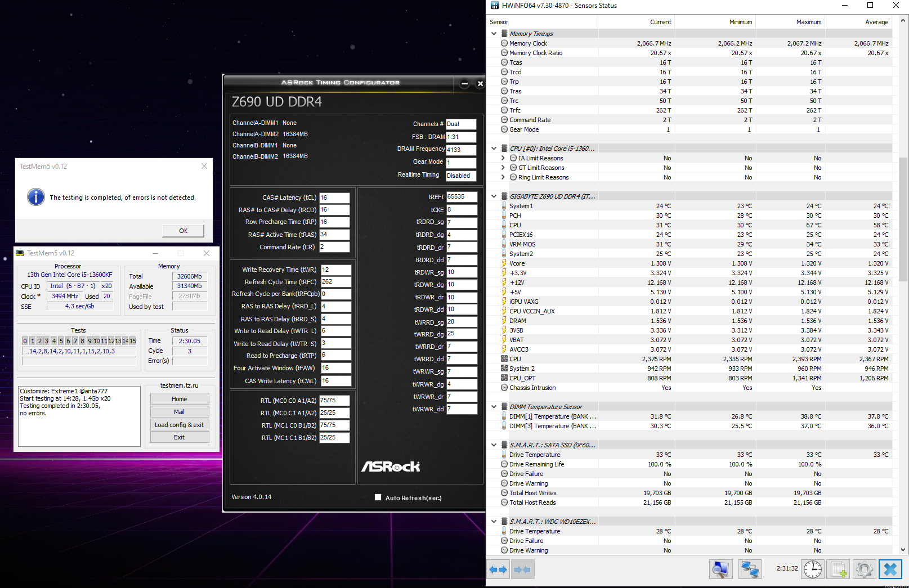Click the icon beside Gear Mode sensor

(x=504, y=129)
